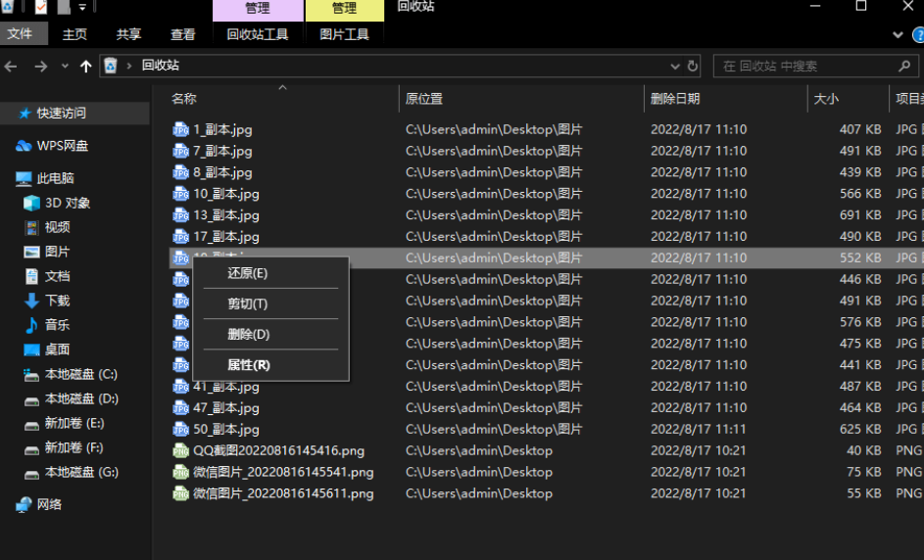Viewport: 924px width, 560px height.
Task: Go up one folder level
Action: click(x=86, y=66)
